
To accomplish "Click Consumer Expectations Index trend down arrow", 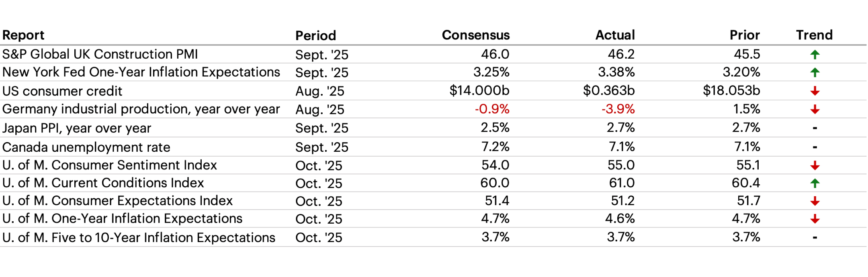I will click(x=815, y=201).
